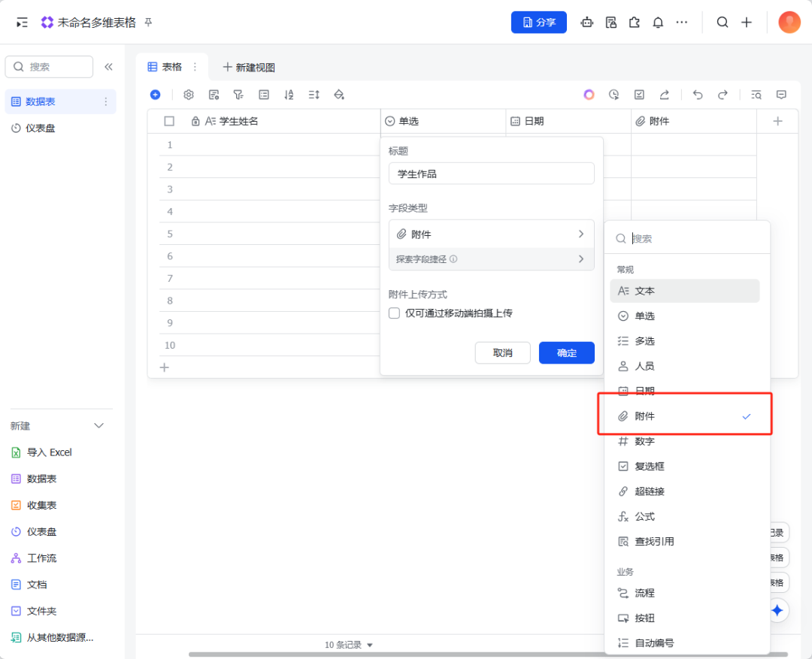Click the blue AI sparkle floating button
Viewport: 812px width, 659px height.
(777, 610)
